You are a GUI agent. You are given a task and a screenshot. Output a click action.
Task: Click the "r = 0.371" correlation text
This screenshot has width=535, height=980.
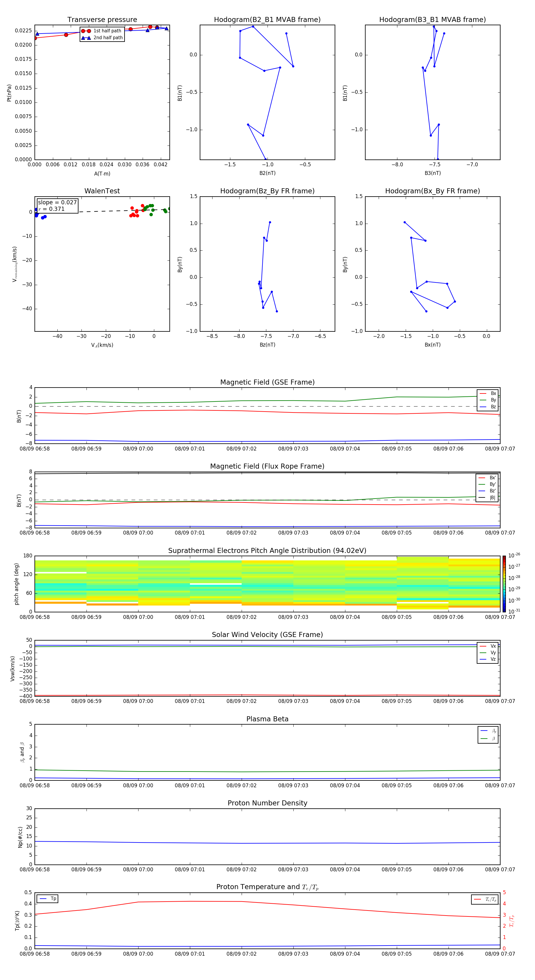click(x=51, y=209)
